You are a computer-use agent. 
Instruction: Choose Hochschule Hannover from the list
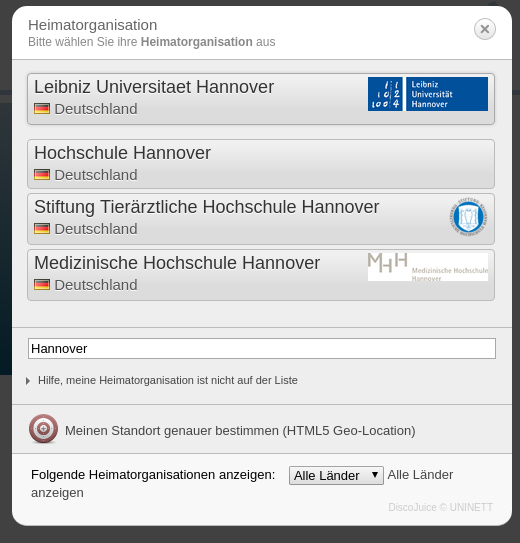(x=261, y=164)
